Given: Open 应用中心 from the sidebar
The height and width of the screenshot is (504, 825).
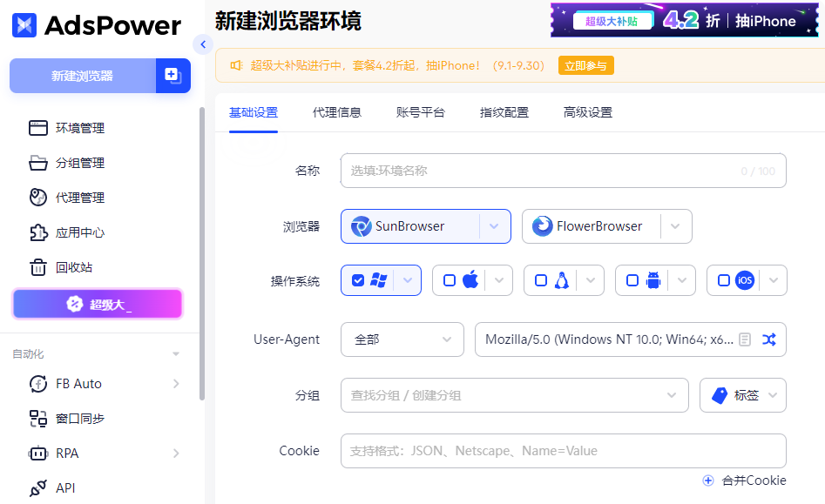Looking at the screenshot, I should click(79, 232).
